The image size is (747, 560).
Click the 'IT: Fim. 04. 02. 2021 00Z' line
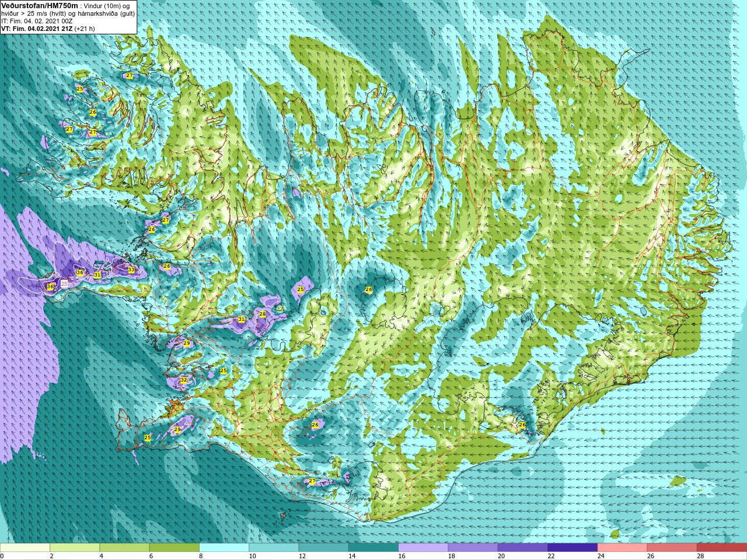pos(37,21)
